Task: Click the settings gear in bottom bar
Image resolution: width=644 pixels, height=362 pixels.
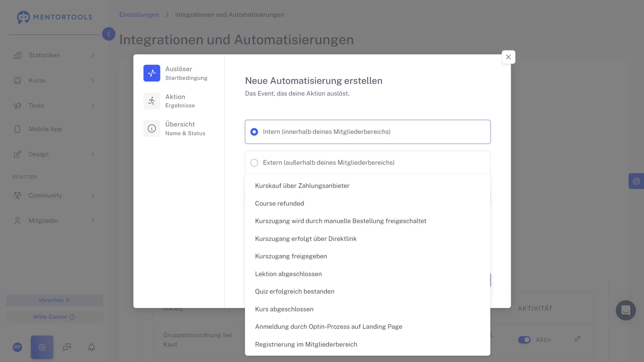Action: [42, 347]
